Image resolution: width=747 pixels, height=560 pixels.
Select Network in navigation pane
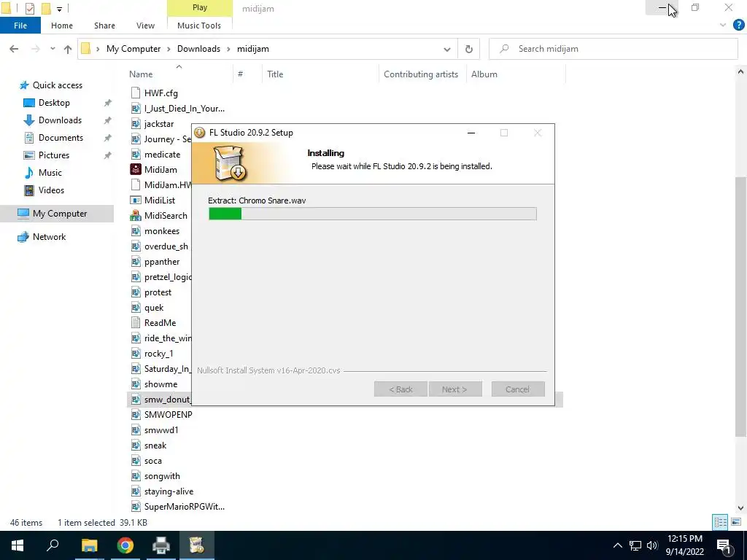(49, 237)
